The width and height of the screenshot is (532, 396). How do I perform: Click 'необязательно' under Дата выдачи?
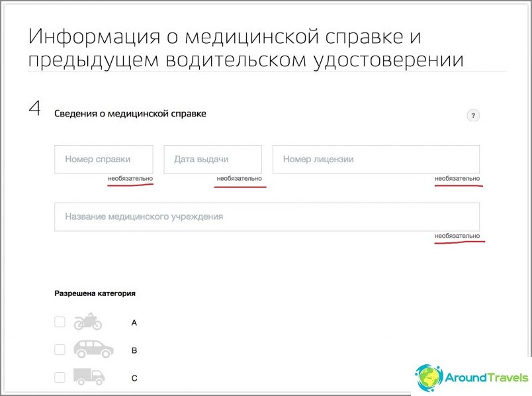pos(239,178)
